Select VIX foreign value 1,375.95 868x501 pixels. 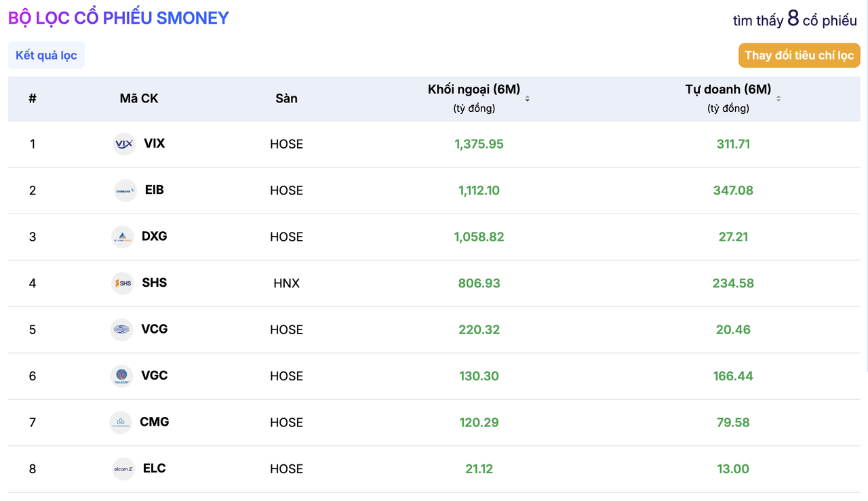479,144
